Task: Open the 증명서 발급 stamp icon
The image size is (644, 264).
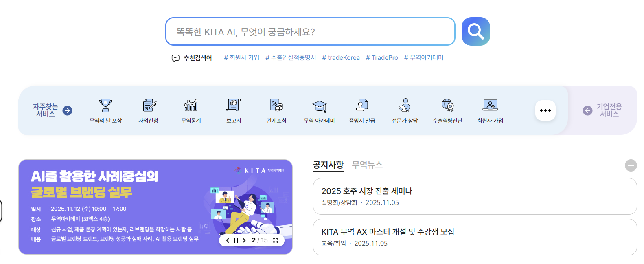Action: click(x=362, y=105)
